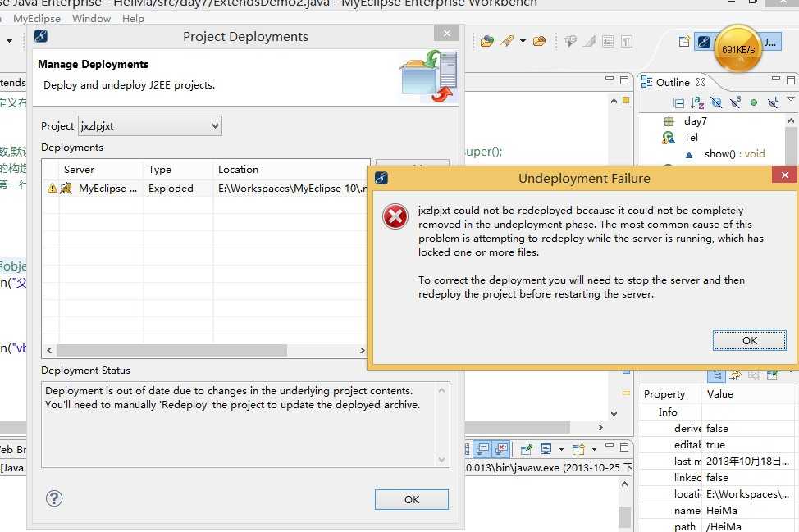Select the MyEclipse perspective button

click(x=704, y=41)
